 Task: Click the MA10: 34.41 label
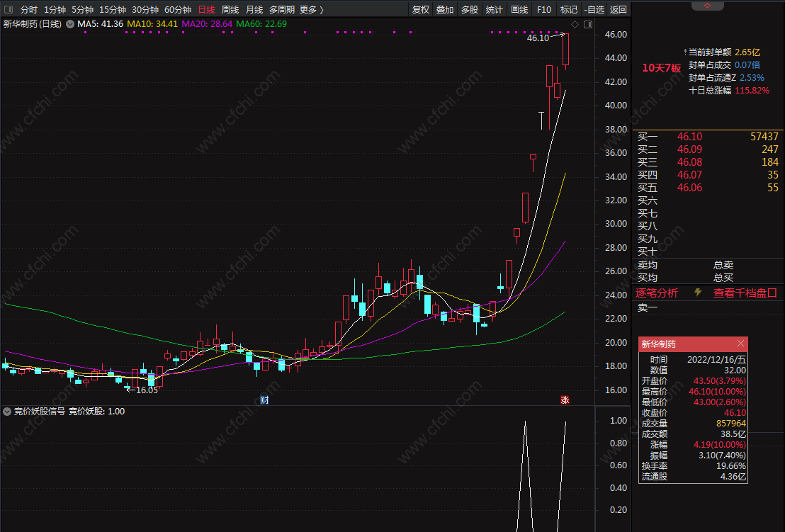[152, 24]
